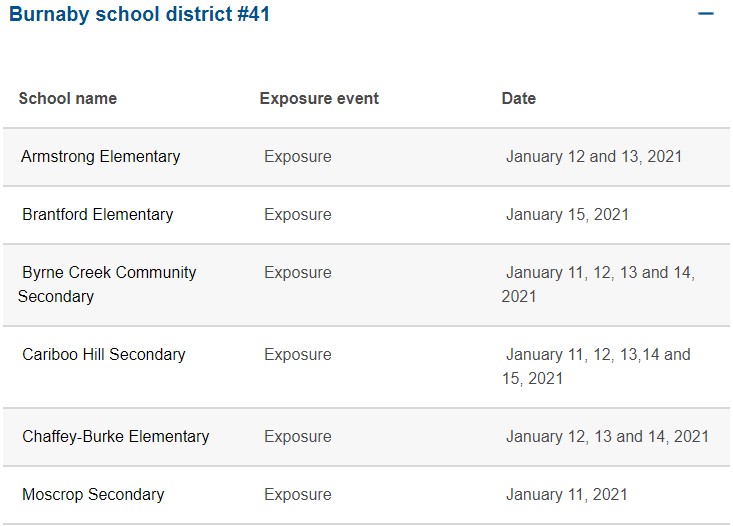Collapse the Burnaby school district section
The width and height of the screenshot is (733, 526).
(705, 14)
